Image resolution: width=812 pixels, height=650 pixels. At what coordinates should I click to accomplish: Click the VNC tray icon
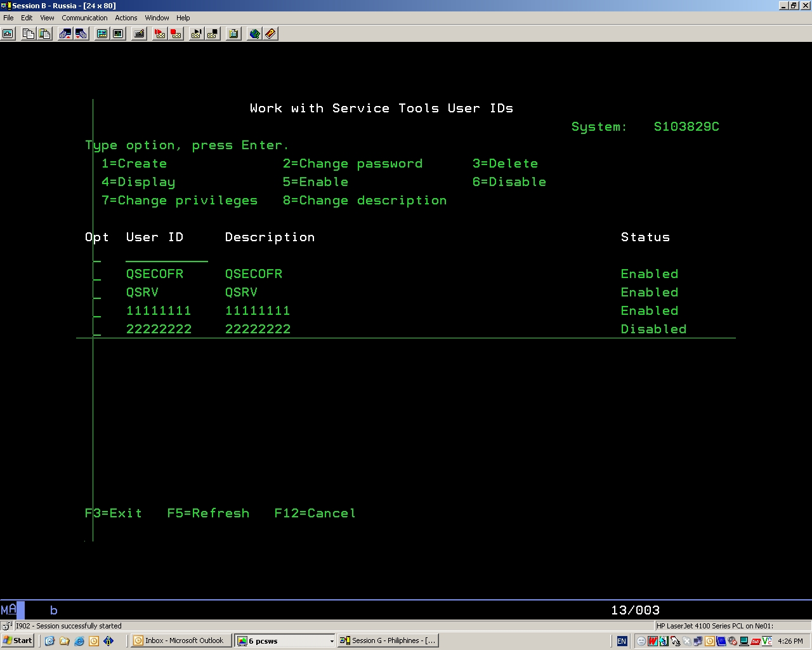[x=767, y=641]
